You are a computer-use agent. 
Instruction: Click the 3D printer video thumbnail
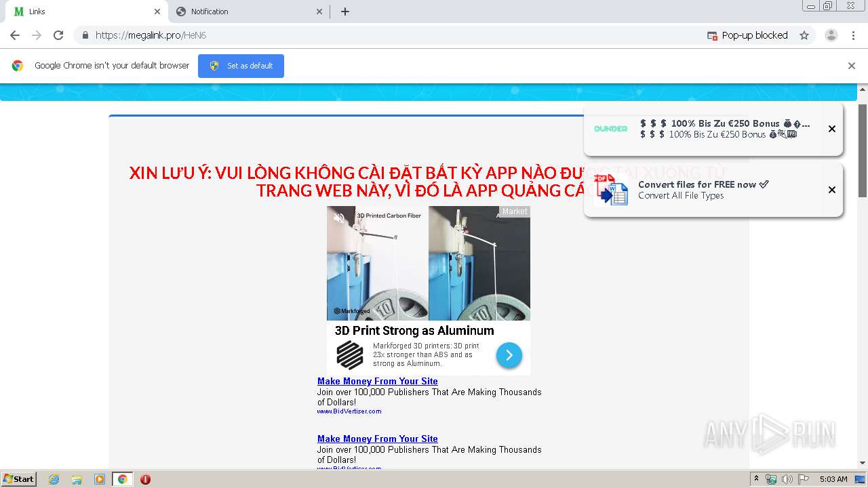click(429, 263)
